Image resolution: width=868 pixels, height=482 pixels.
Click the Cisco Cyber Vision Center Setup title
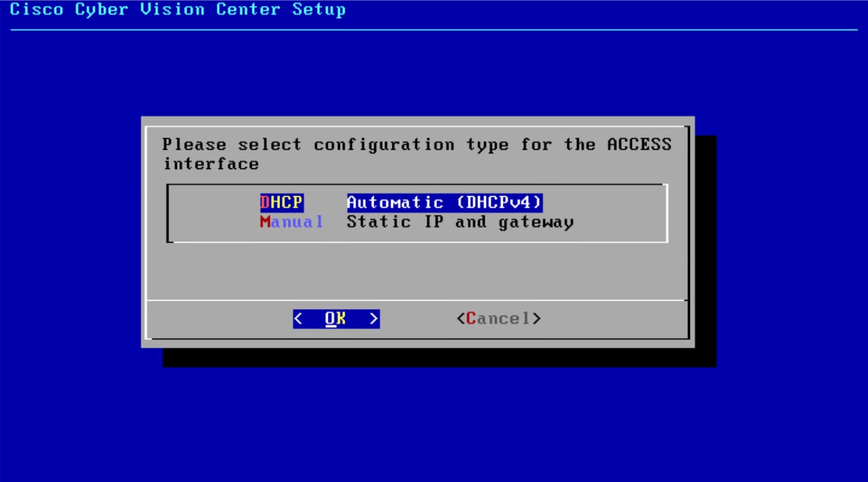point(178,10)
